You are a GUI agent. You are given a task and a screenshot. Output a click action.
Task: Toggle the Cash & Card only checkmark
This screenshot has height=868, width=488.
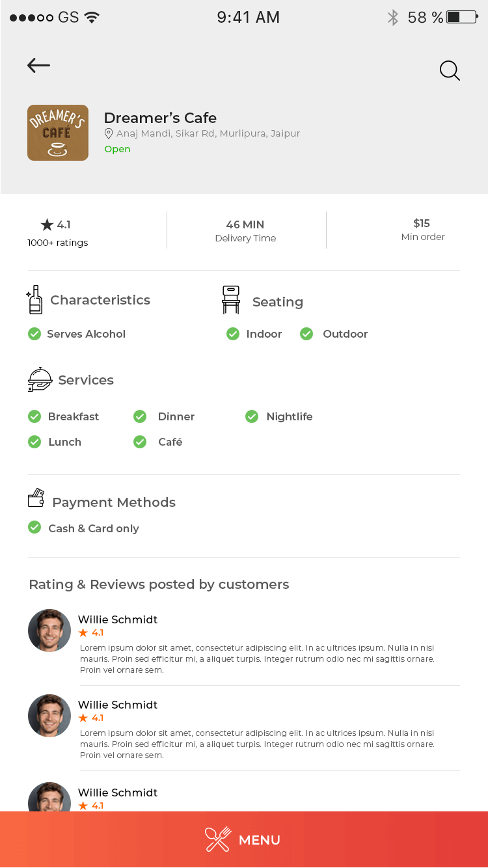coord(34,527)
